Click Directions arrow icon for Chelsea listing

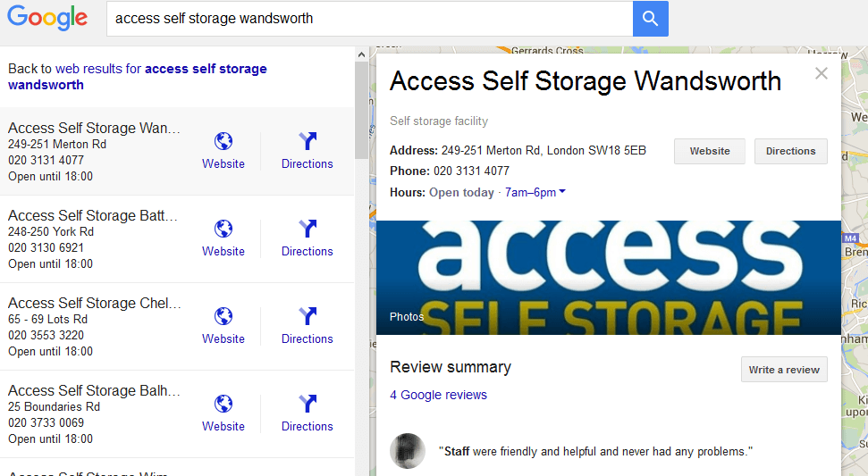[308, 316]
